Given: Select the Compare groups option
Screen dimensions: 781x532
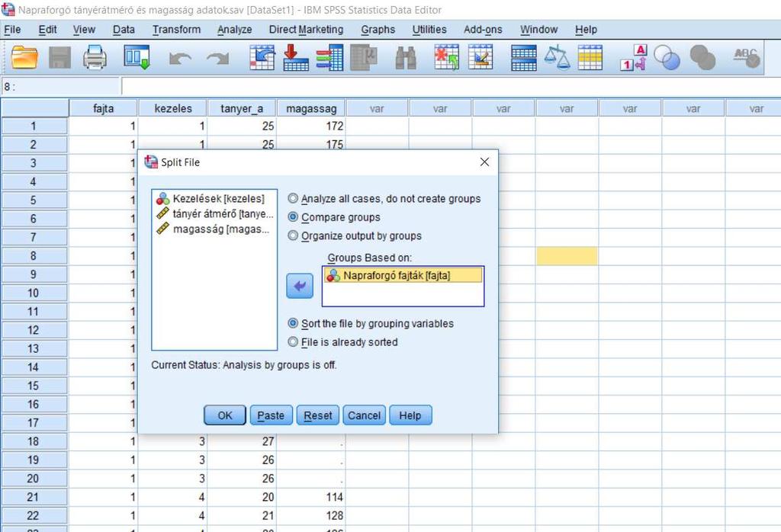Looking at the screenshot, I should 334,217.
